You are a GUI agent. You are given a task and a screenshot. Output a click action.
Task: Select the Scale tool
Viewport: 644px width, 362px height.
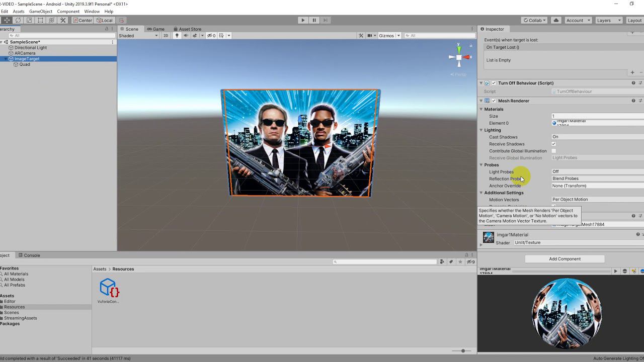coord(29,20)
